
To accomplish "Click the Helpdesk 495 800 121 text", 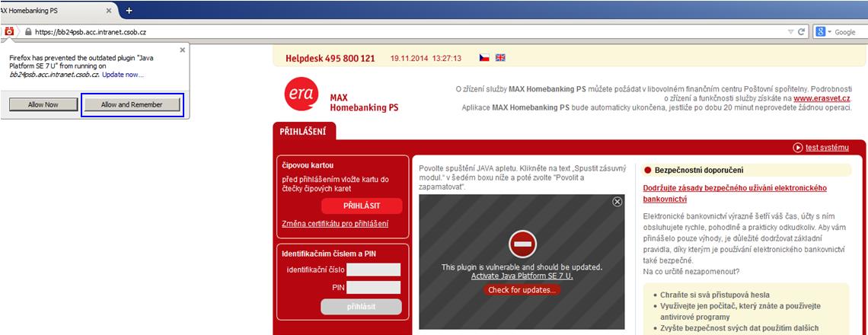I will click(x=330, y=58).
